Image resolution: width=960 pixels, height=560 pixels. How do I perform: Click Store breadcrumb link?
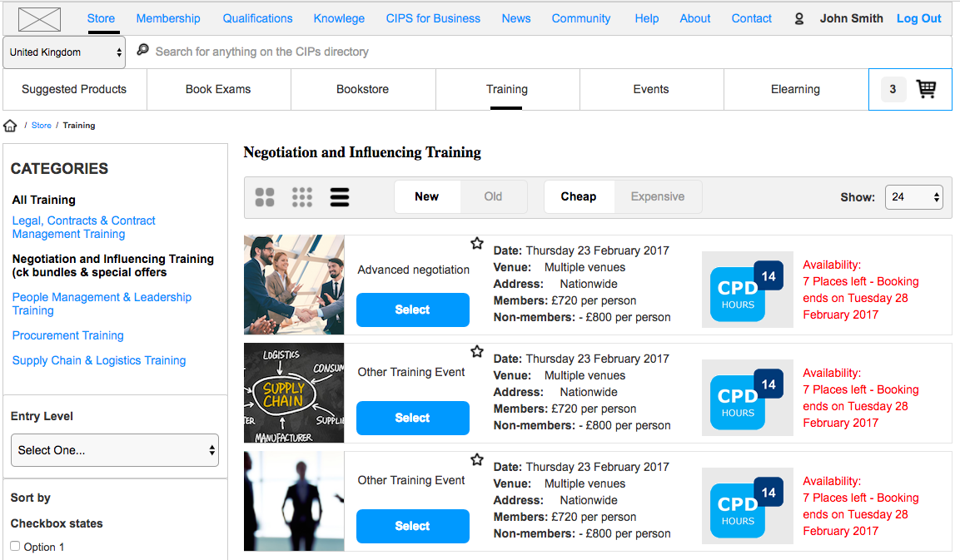pyautogui.click(x=41, y=126)
